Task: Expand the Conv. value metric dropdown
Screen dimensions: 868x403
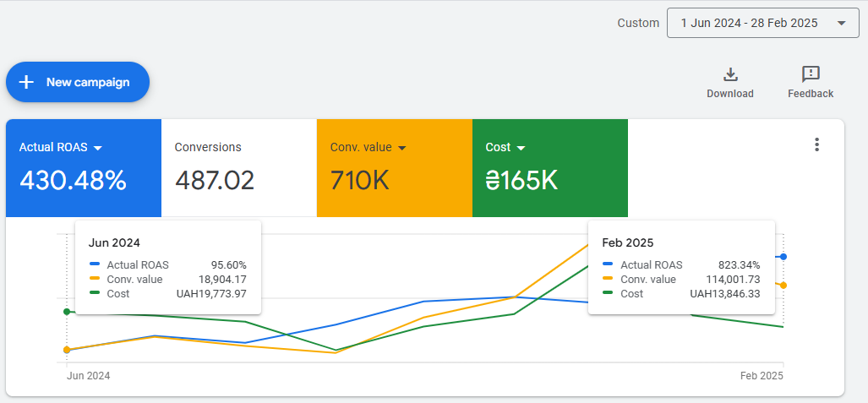Action: [402, 149]
